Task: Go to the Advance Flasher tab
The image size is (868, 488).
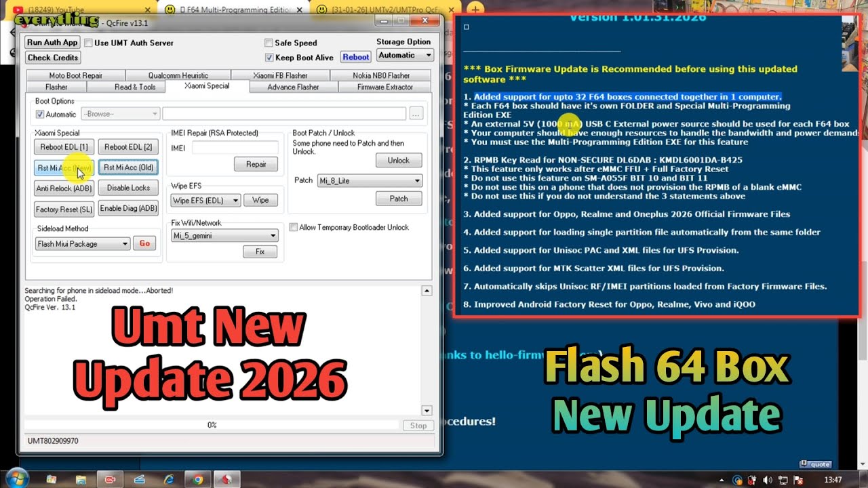Action: [293, 87]
